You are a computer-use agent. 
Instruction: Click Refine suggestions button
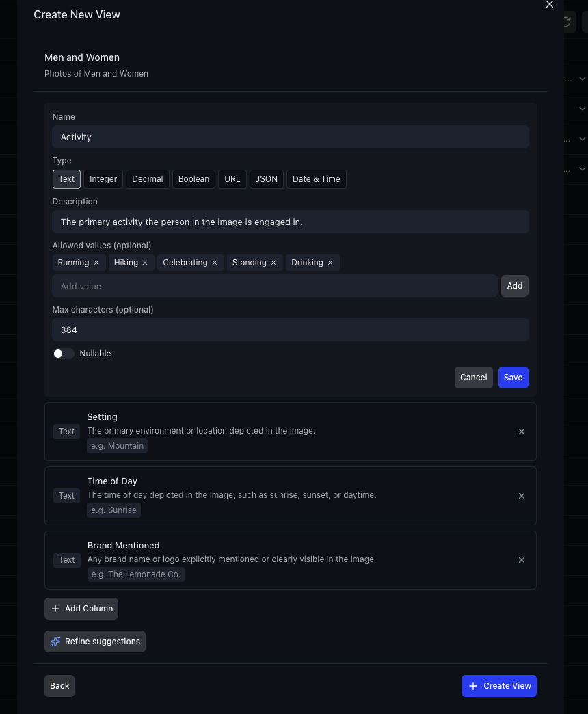point(95,642)
